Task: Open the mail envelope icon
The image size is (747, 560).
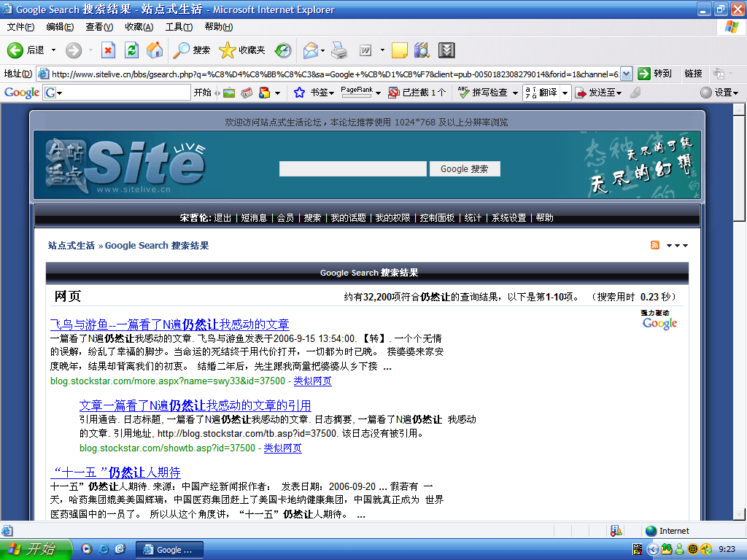Action: pos(310,50)
